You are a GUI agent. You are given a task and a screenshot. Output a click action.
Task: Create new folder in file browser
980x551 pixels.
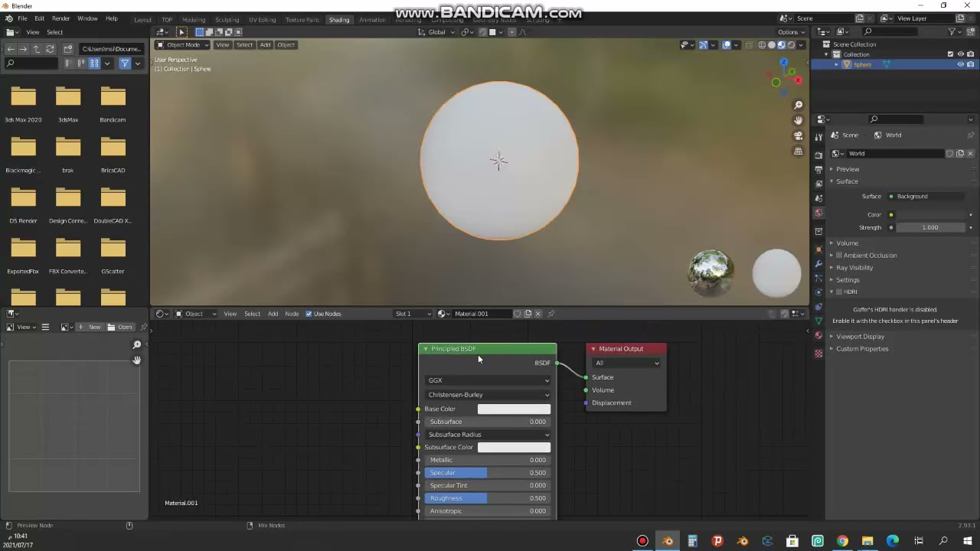pos(68,48)
